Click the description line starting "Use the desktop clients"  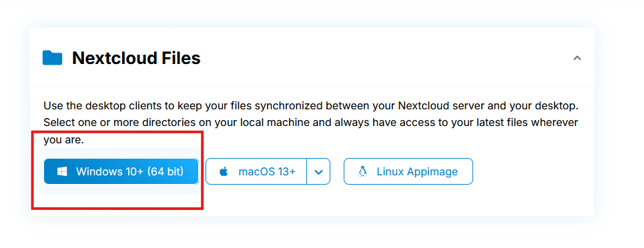[311, 106]
